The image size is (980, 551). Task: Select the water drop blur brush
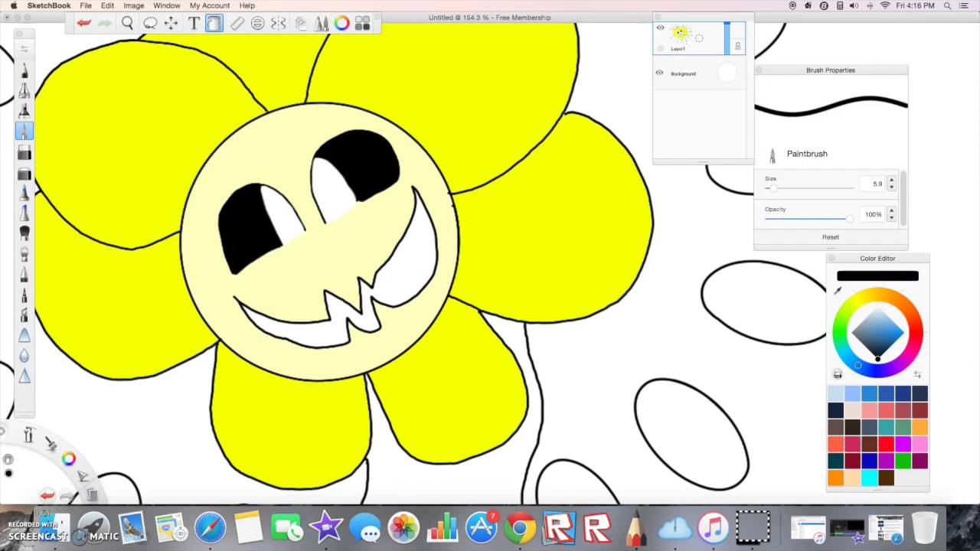[24, 355]
